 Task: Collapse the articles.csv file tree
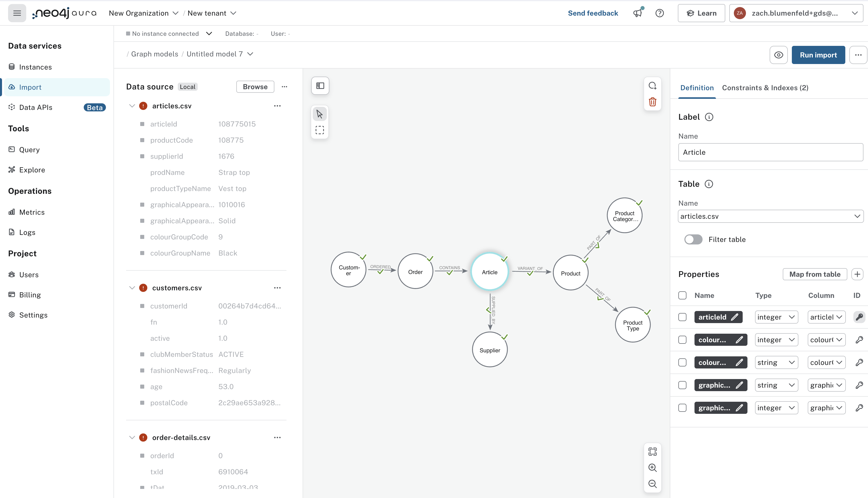point(132,106)
